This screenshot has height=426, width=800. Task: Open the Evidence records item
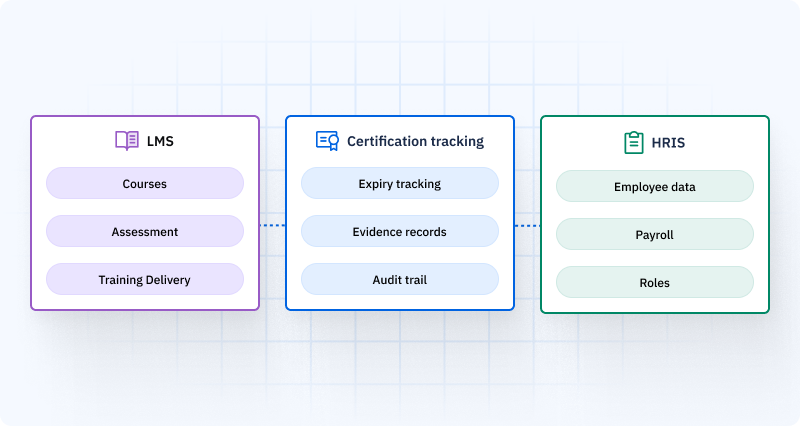(400, 232)
